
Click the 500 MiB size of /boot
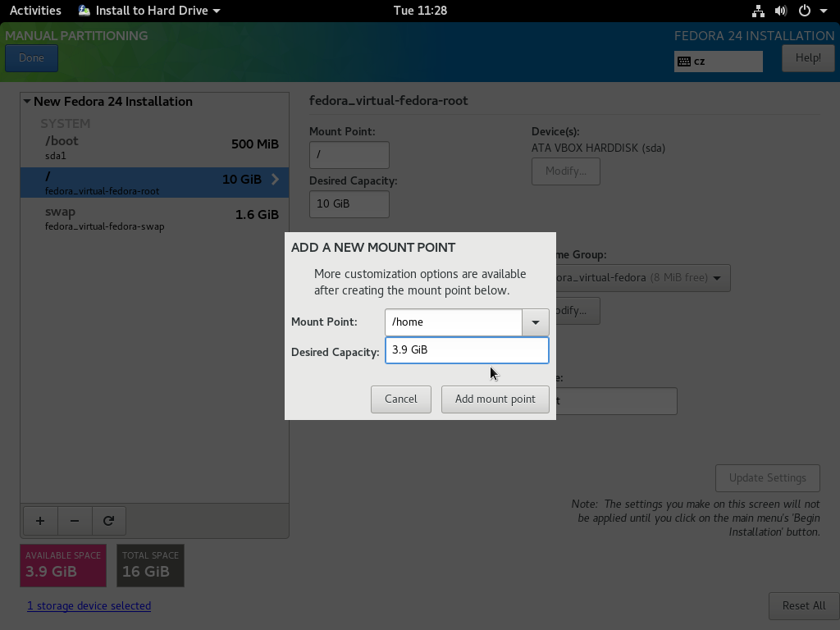pos(255,144)
